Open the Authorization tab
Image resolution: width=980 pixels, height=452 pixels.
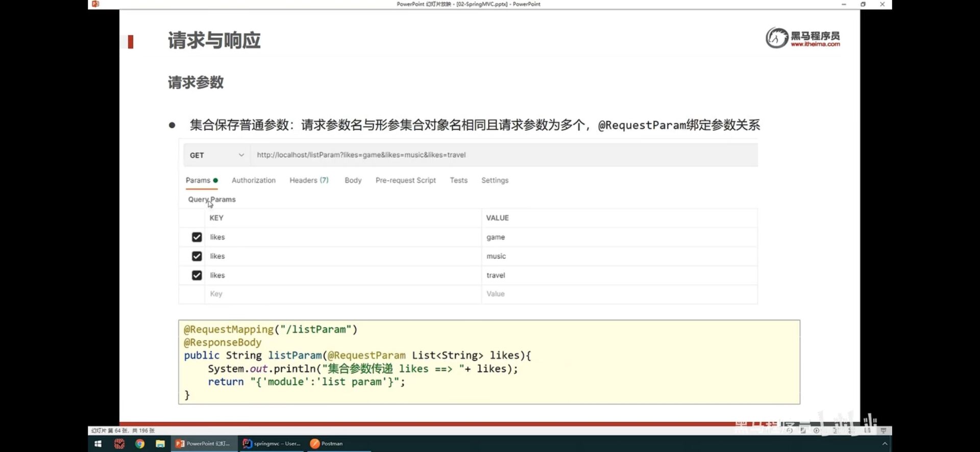point(254,181)
